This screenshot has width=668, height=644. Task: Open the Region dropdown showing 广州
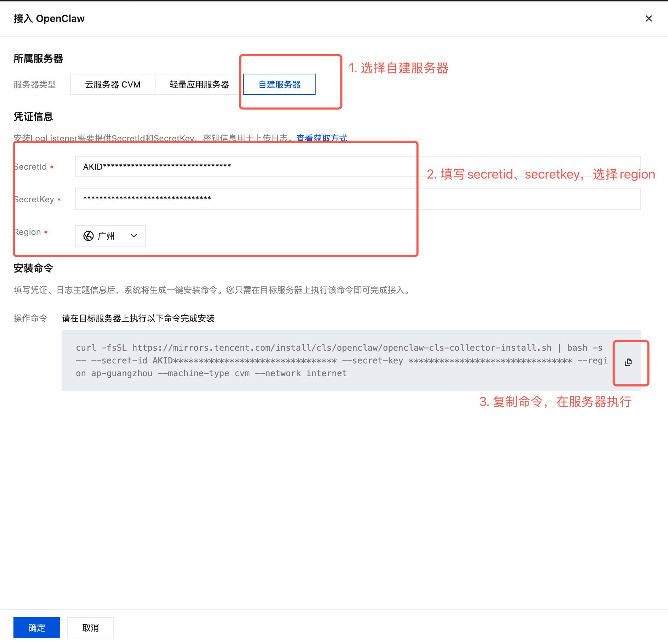111,236
